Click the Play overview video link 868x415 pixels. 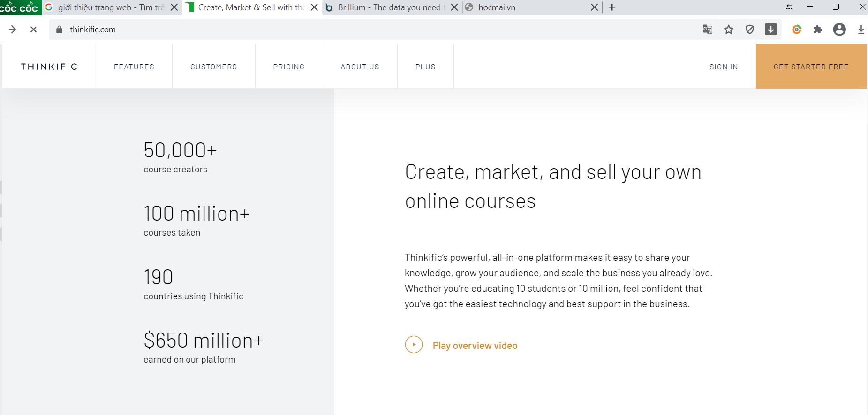pos(475,346)
